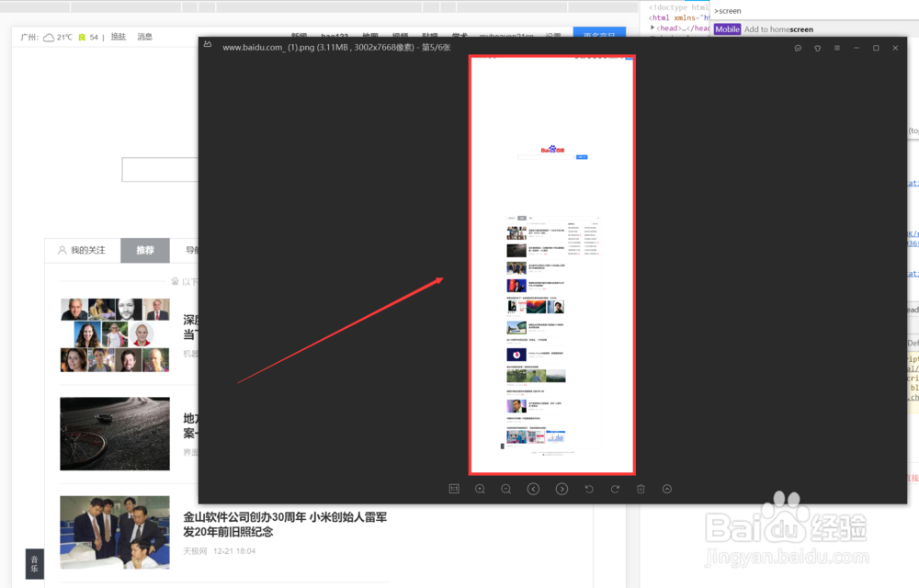
Task: Show image at actual 1:1 size
Action: point(454,489)
